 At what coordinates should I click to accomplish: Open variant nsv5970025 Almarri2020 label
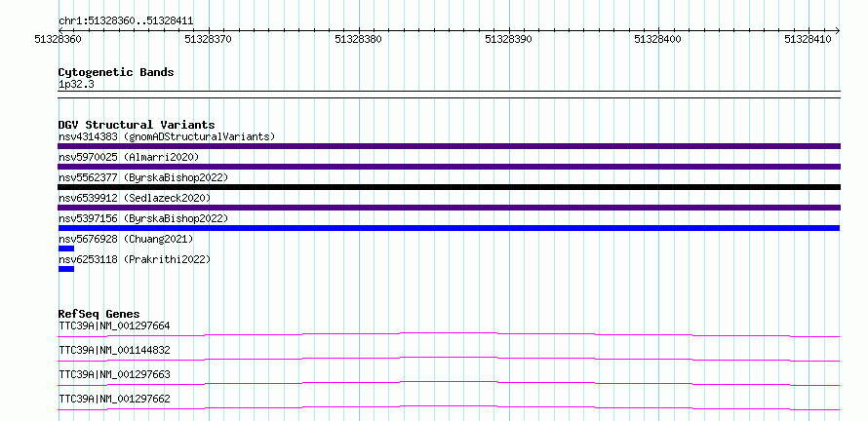[129, 157]
